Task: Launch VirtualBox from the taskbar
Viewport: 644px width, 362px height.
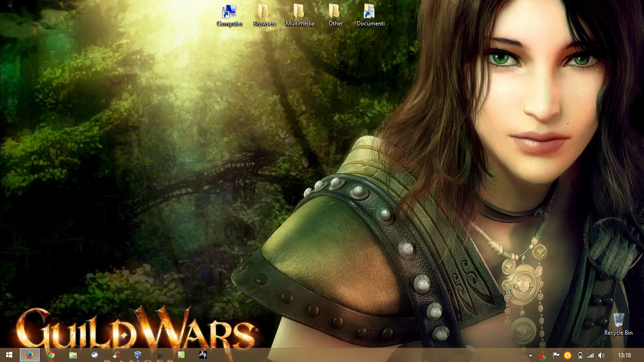Action: click(138, 355)
